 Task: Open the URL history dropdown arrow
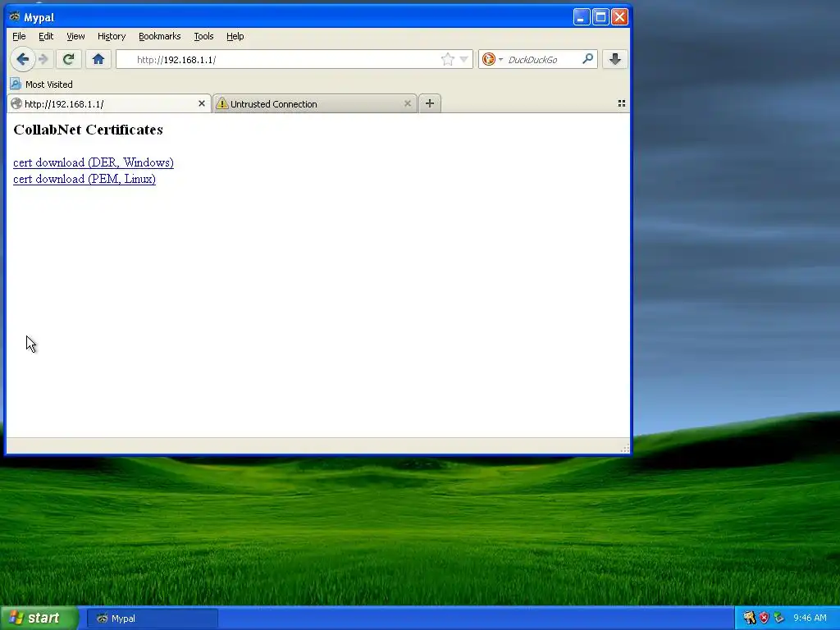(464, 59)
